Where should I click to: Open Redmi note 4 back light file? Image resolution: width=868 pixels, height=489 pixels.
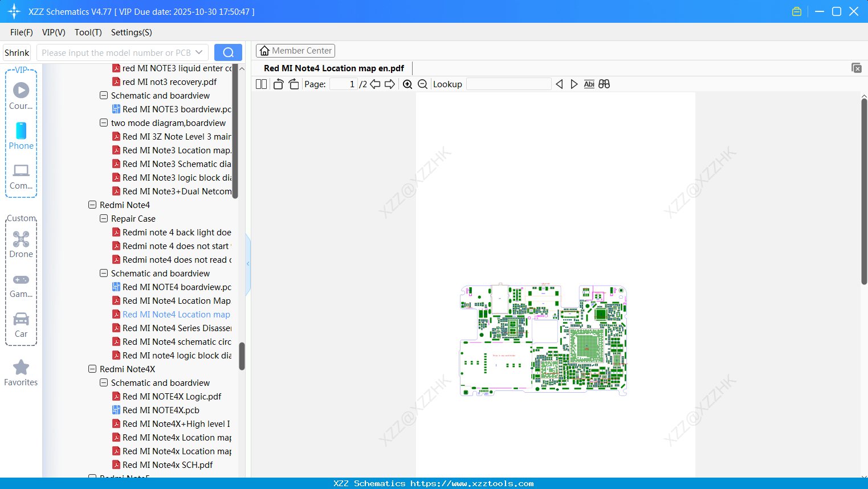point(172,233)
